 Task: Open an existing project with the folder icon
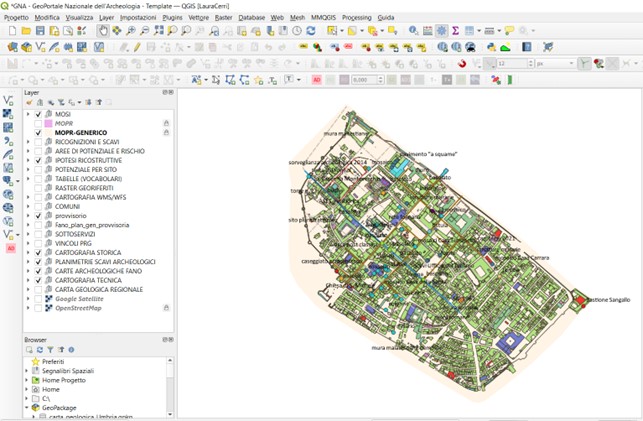coord(26,31)
